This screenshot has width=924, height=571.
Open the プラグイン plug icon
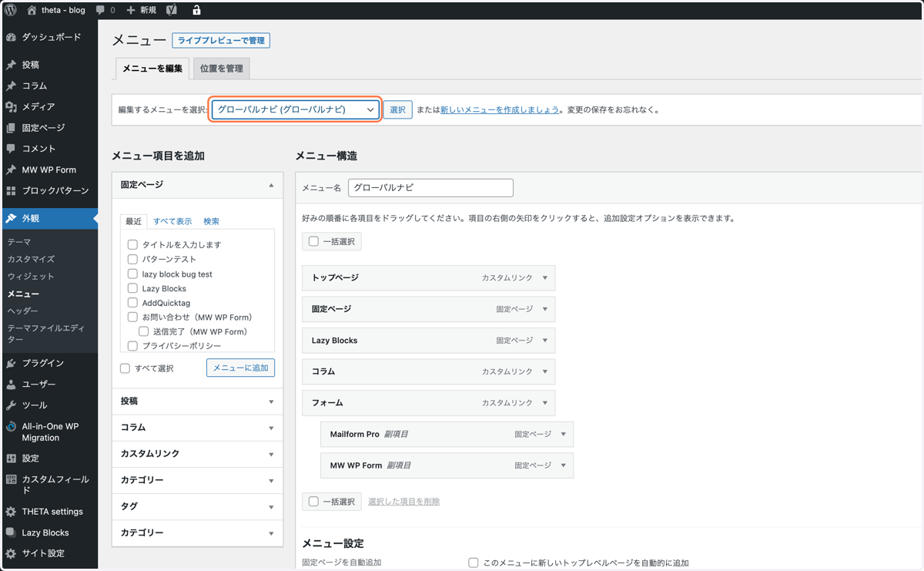point(11,363)
